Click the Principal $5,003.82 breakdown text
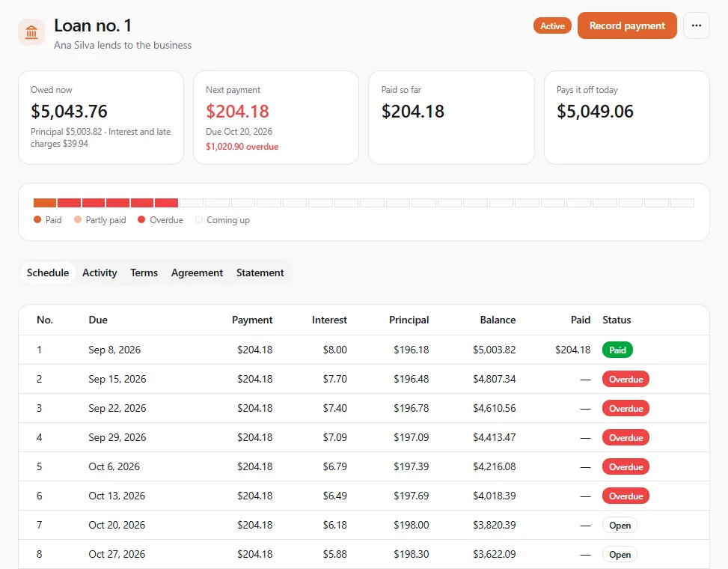This screenshot has width=728, height=569. pyautogui.click(x=67, y=132)
